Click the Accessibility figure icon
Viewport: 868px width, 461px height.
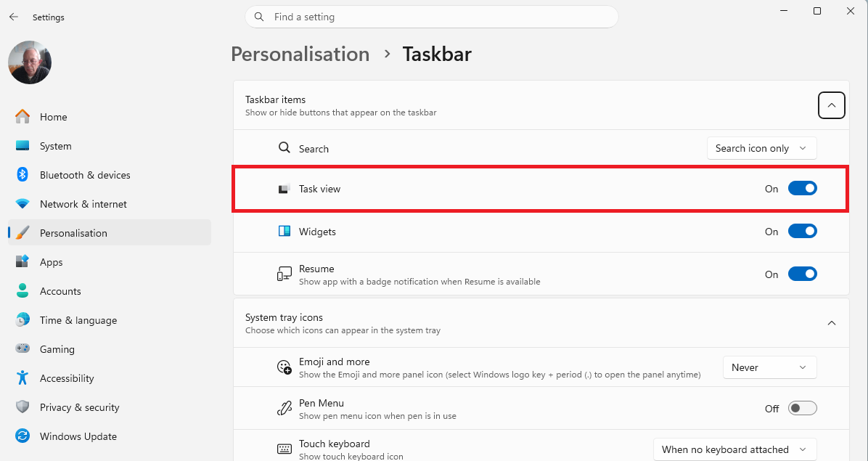22,378
